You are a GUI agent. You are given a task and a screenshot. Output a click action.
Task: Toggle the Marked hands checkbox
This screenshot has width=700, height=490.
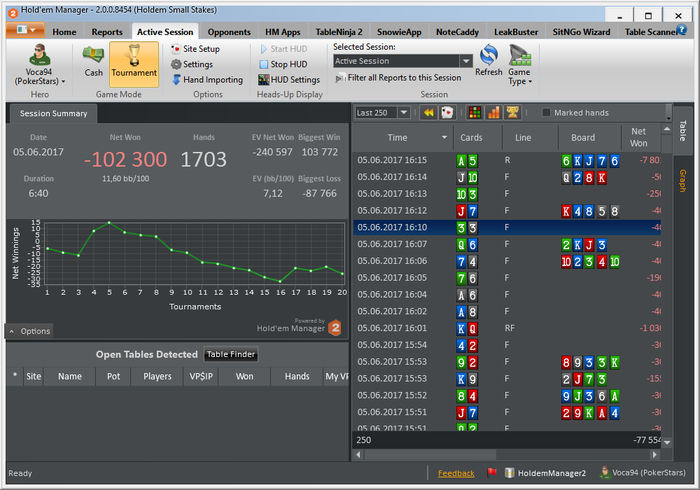pos(546,112)
